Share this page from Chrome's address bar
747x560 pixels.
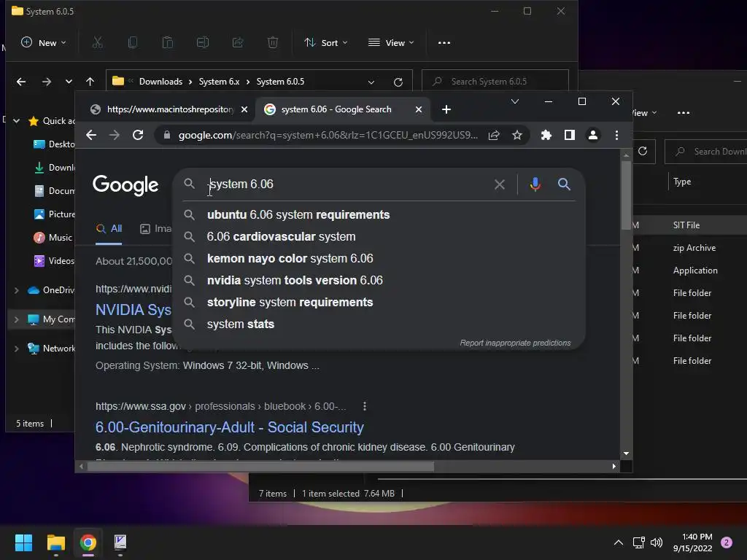coord(494,135)
